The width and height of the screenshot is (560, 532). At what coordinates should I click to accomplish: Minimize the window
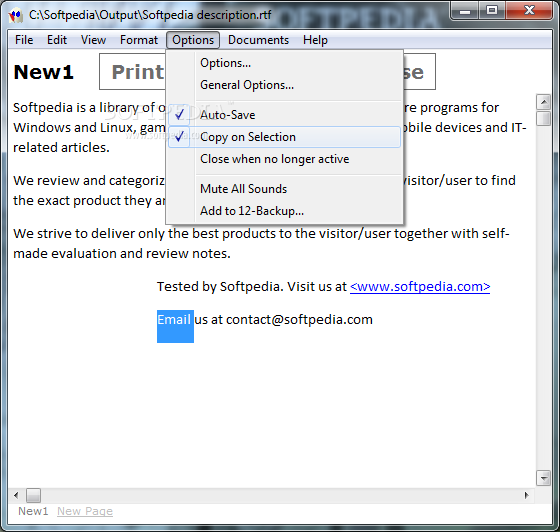coord(465,11)
